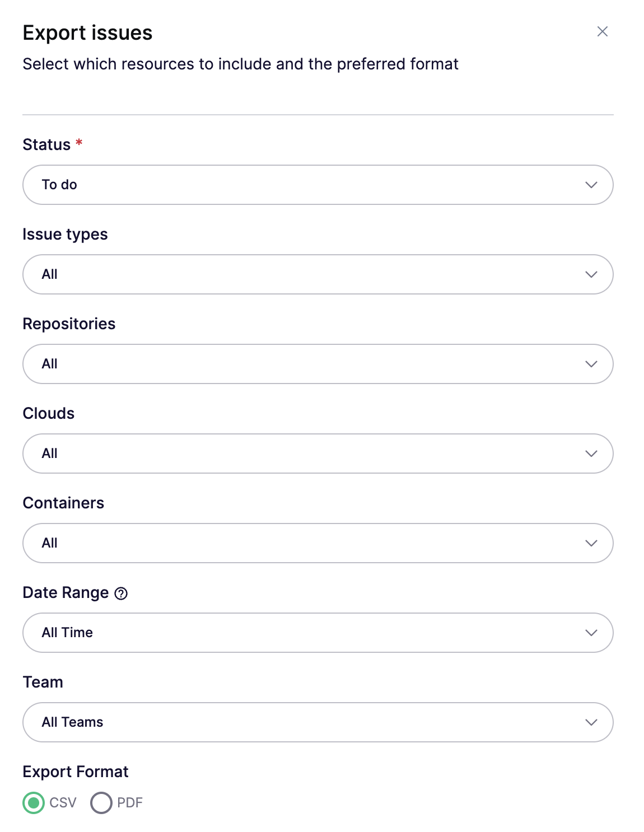Choose the PDF export format radio button
The width and height of the screenshot is (644, 832).
(x=101, y=803)
